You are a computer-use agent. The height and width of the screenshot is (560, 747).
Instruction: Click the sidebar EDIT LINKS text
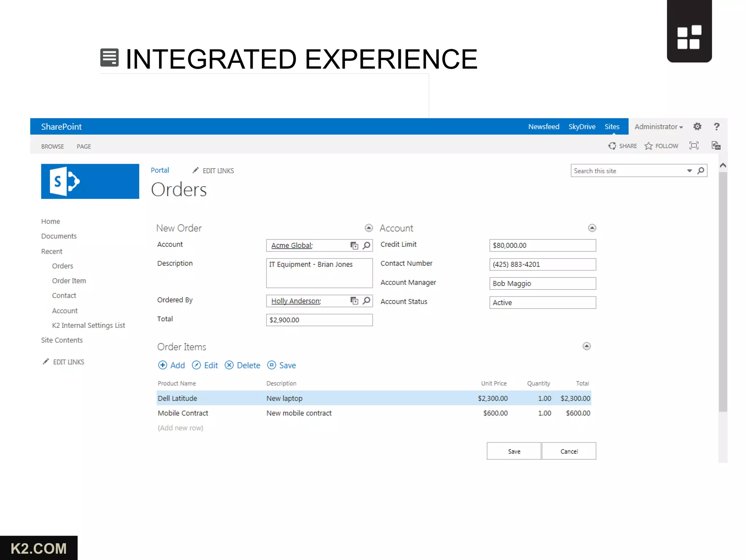click(x=69, y=362)
